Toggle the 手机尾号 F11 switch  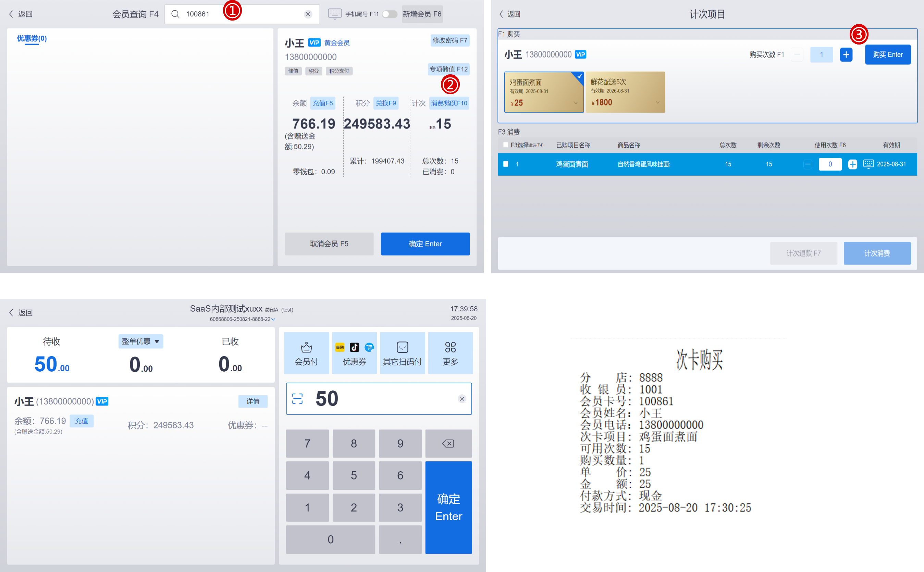pyautogui.click(x=389, y=14)
